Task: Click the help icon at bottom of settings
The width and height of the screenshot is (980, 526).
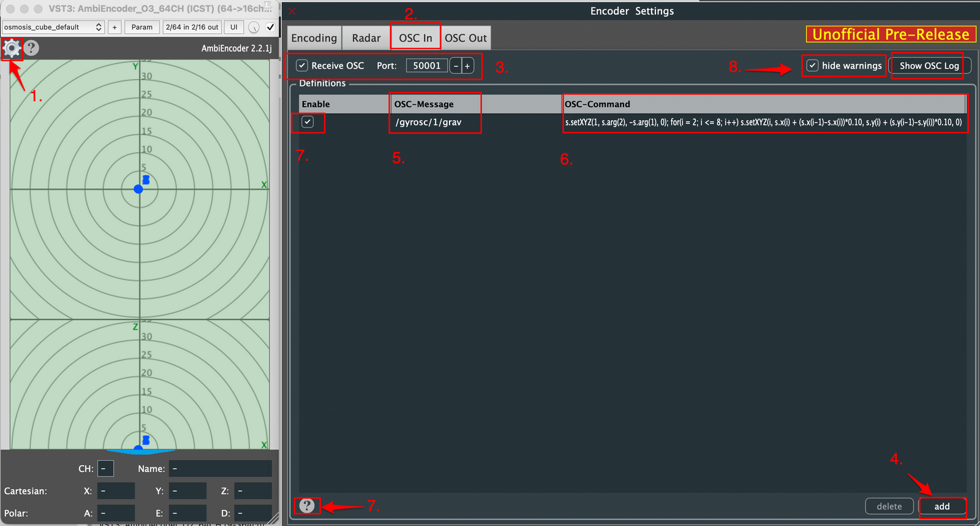Action: (x=307, y=506)
